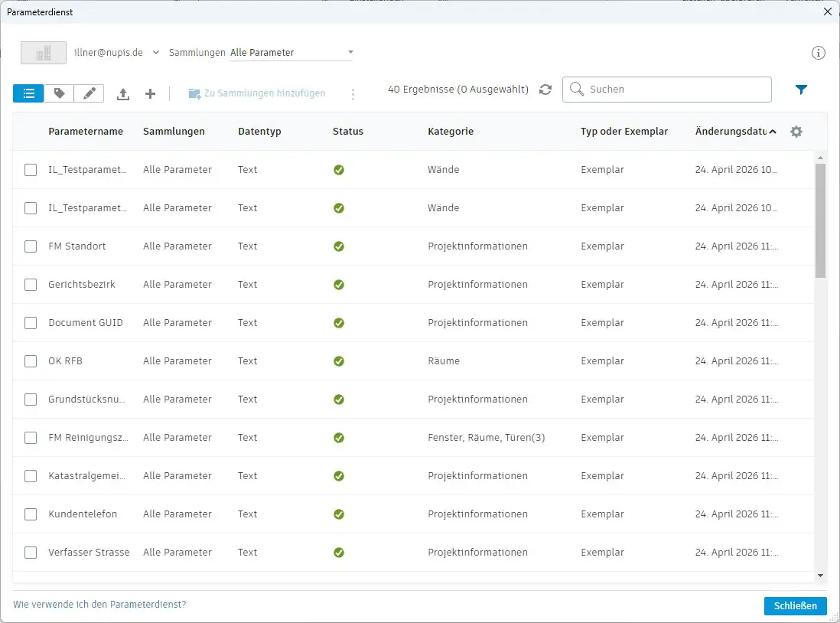Screen dimensions: 840x623
Task: Sort by Kategorie column header
Action: pyautogui.click(x=451, y=132)
